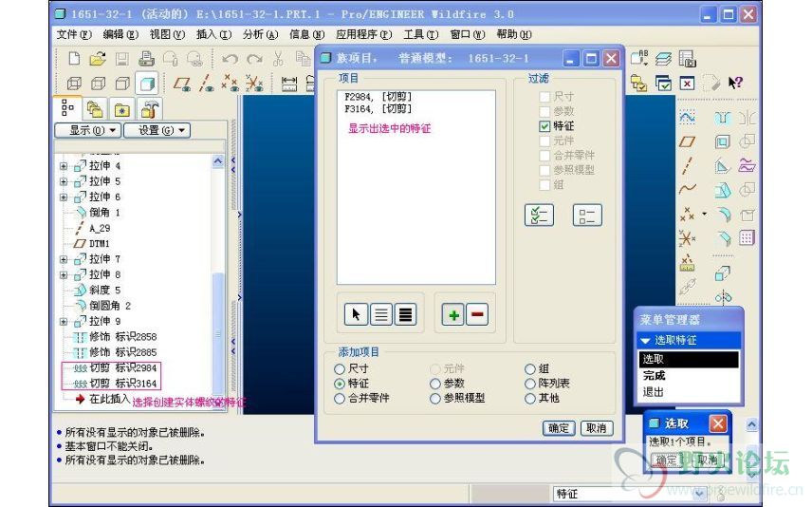Choose 选取 in the menu manager
Screen dimensions: 812x507
click(689, 359)
